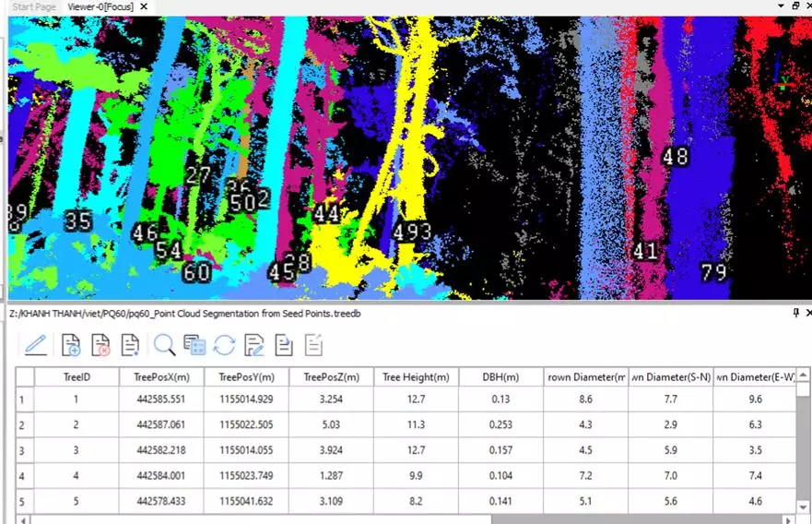Click the horizontal scrollbar right arrow
This screenshot has width=812, height=524.
[x=788, y=520]
